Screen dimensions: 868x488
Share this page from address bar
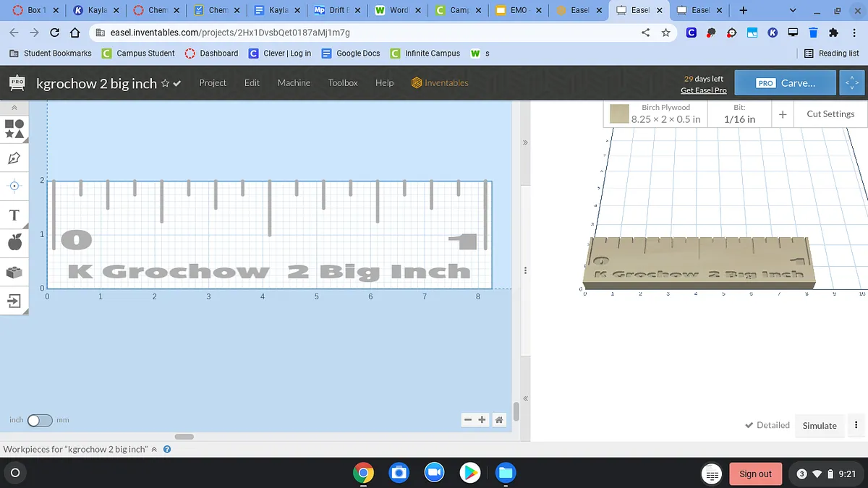[x=646, y=33]
